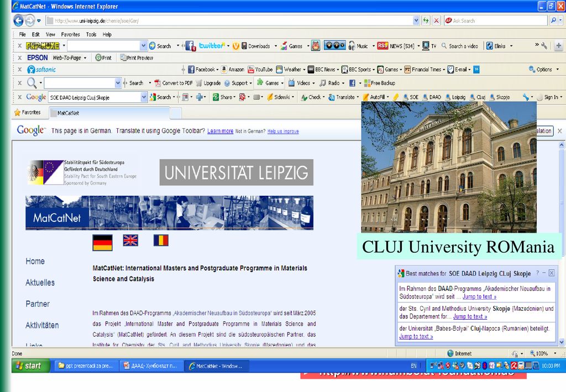566x392 pixels.
Task: Click the Upgrade shopping cart button
Action: click(208, 83)
